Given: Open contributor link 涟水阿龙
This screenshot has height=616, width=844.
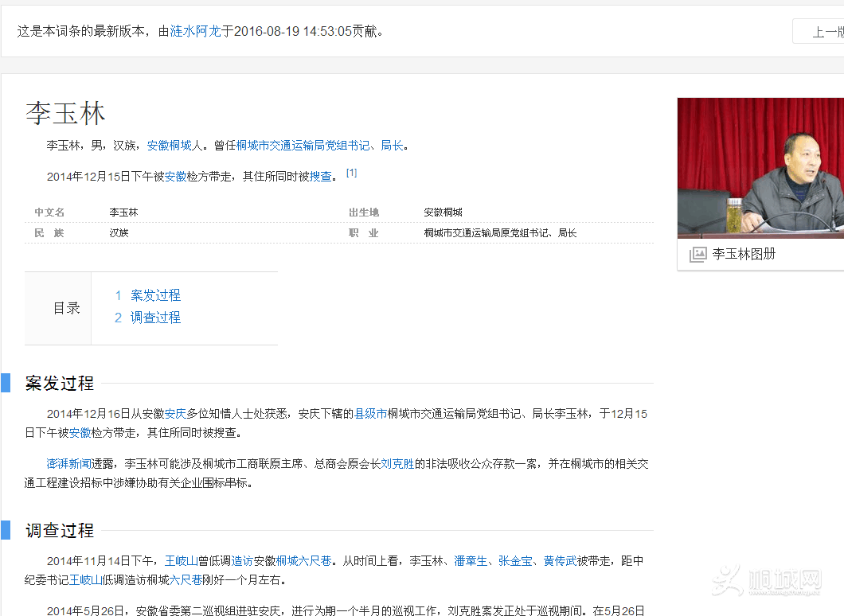Looking at the screenshot, I should click(195, 32).
